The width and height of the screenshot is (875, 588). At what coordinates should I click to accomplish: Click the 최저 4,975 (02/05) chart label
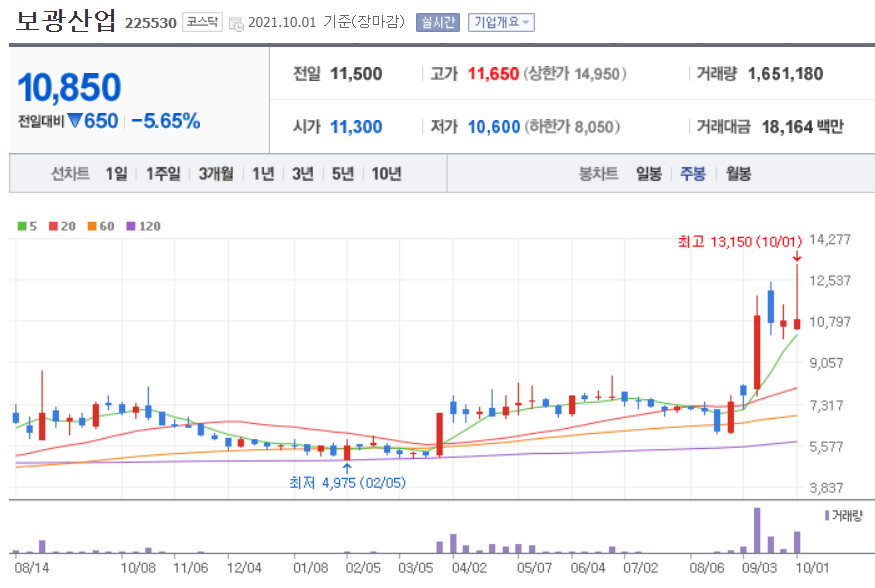point(347,483)
